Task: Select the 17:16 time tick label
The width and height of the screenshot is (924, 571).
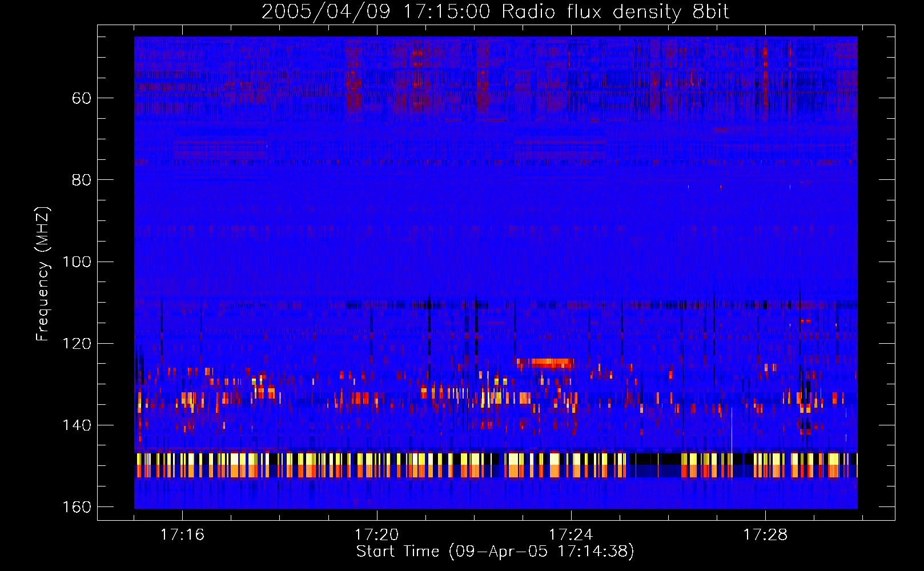Action: point(182,534)
